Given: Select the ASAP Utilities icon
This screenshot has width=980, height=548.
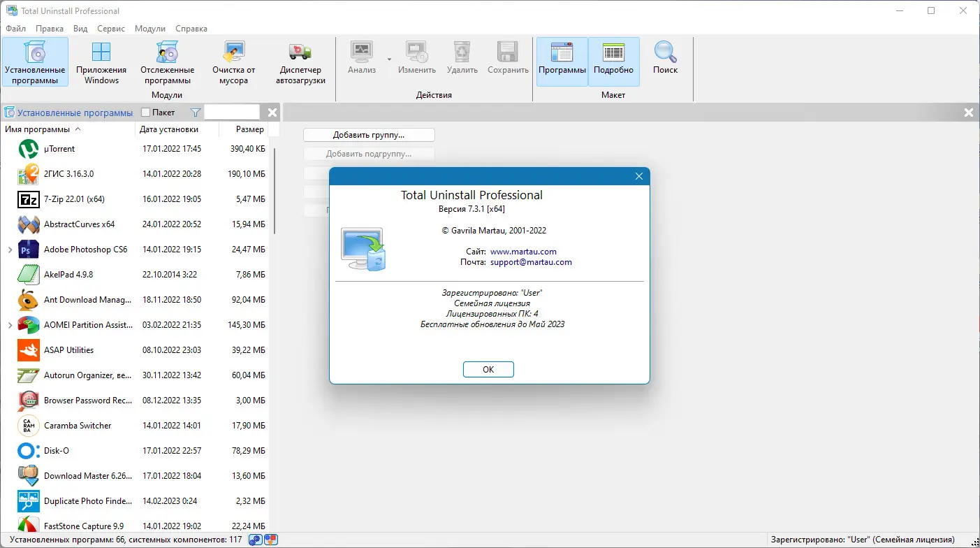Looking at the screenshot, I should point(29,350).
